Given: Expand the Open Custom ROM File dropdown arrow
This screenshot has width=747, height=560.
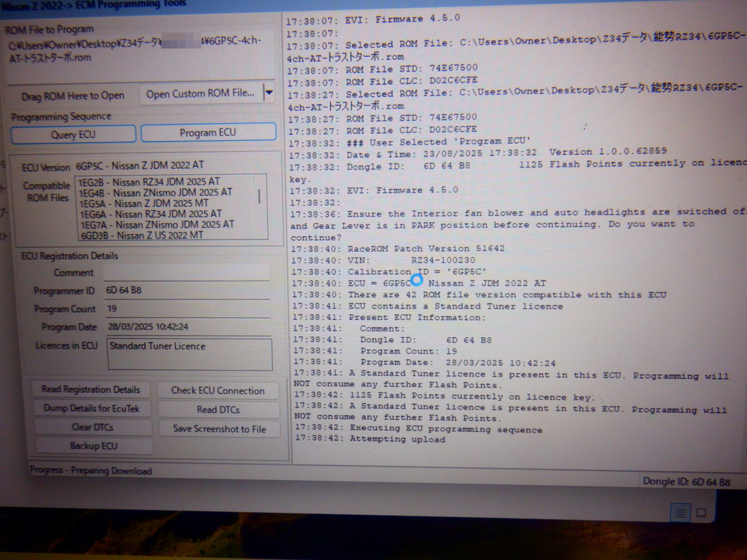Looking at the screenshot, I should [x=269, y=93].
